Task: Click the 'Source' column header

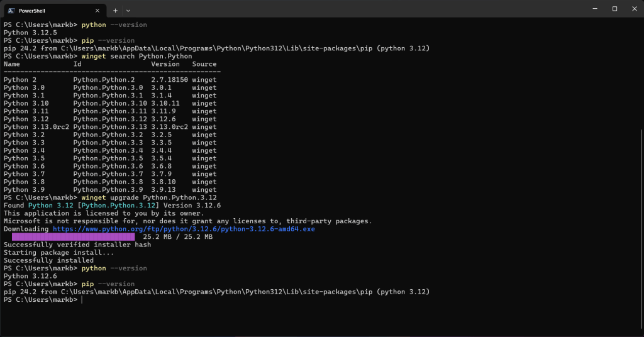Action: pos(204,64)
